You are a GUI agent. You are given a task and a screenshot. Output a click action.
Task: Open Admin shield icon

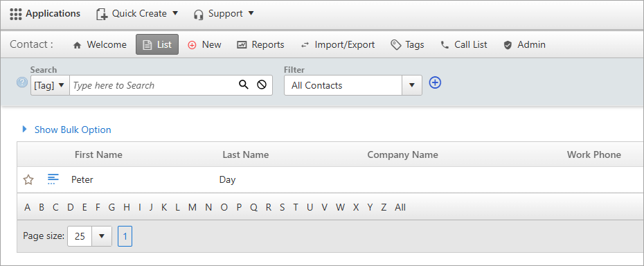[x=508, y=45]
